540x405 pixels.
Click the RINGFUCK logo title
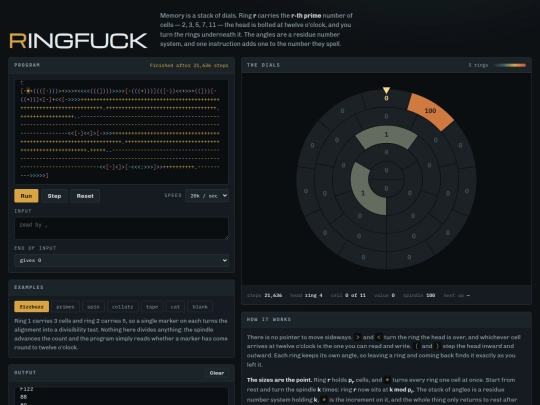[79, 41]
